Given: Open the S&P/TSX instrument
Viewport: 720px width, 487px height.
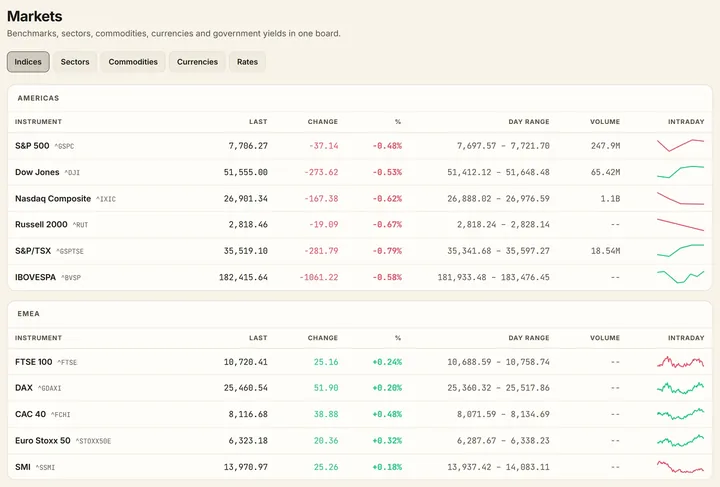Looking at the screenshot, I should [33, 251].
